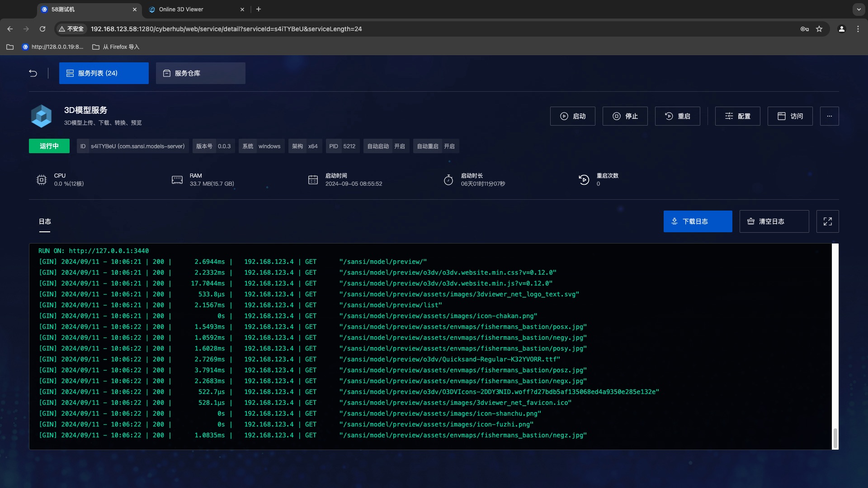The height and width of the screenshot is (488, 868).
Task: Click the 不安全 site security warning
Action: (x=71, y=29)
